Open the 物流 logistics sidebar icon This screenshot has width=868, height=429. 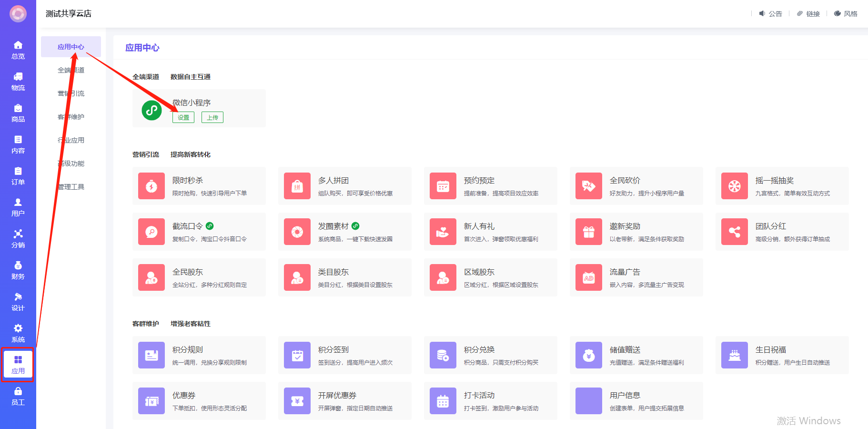[x=18, y=77]
